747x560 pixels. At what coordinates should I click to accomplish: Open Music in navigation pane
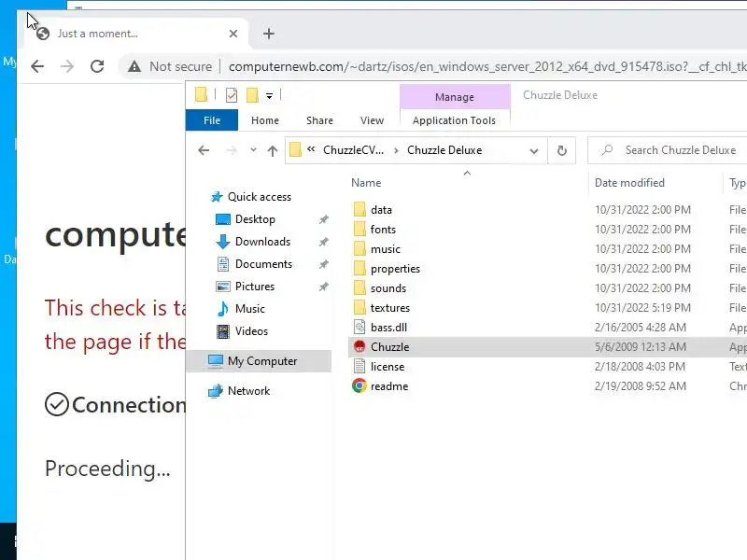point(249,309)
